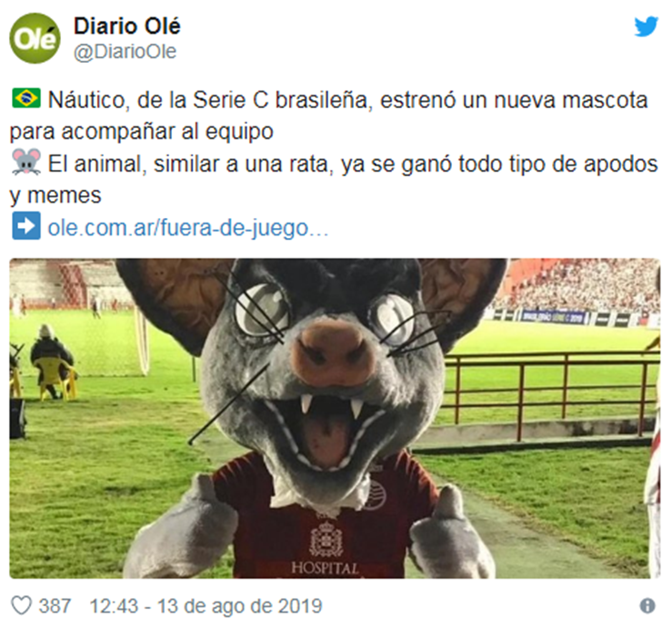Click the blue right-arrow emoji
Viewport: 672px width, 627px height.
tap(26, 225)
